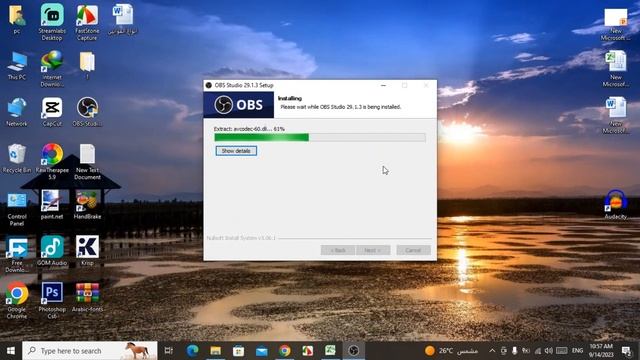Viewport: 640px width, 360px height.
Task: Open Task View from the taskbar
Action: 168,351
